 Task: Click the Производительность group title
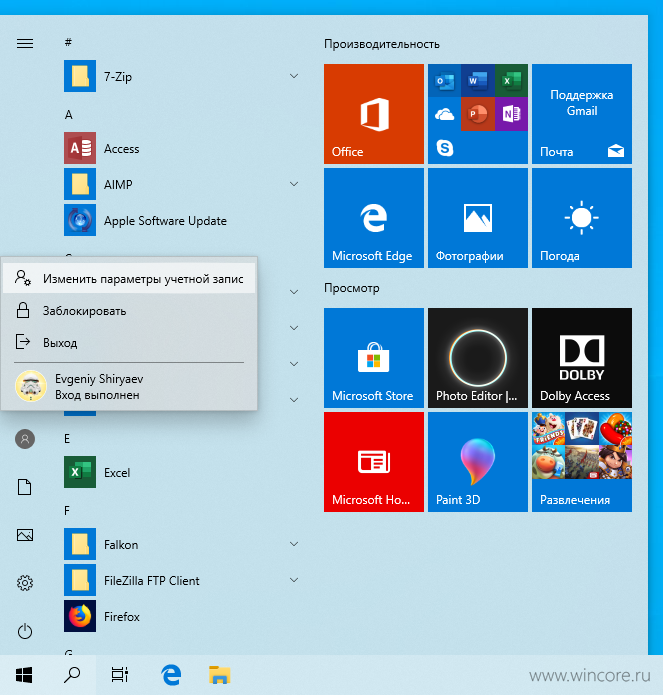point(382,44)
